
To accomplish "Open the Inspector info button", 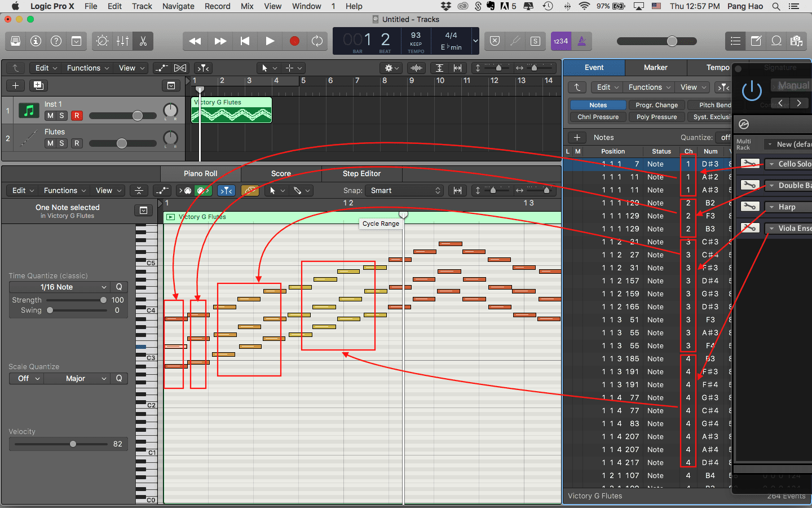I will click(x=36, y=41).
